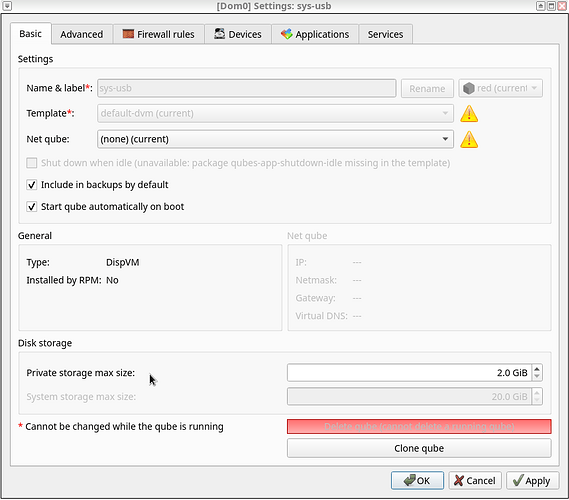Expand the Template default-dvm dropdown

point(275,114)
